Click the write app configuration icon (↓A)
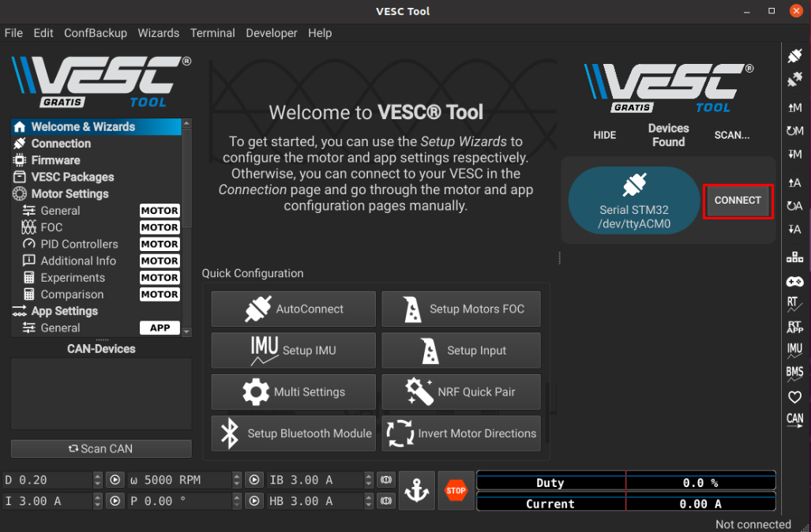811x532 pixels. click(794, 229)
